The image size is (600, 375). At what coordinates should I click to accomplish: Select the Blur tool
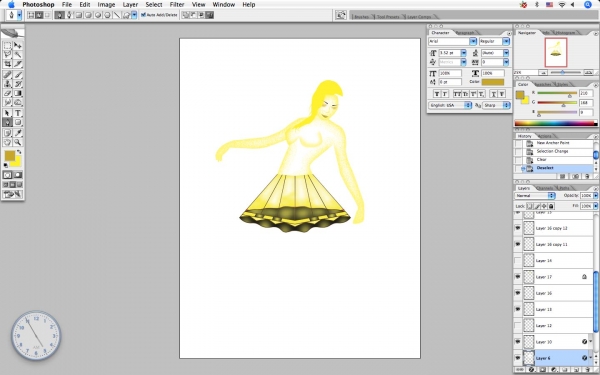pos(7,102)
